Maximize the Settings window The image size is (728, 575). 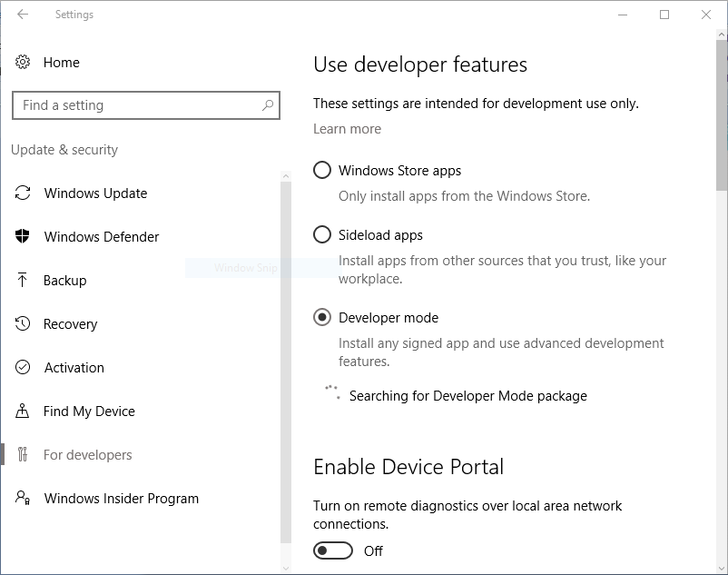point(664,15)
